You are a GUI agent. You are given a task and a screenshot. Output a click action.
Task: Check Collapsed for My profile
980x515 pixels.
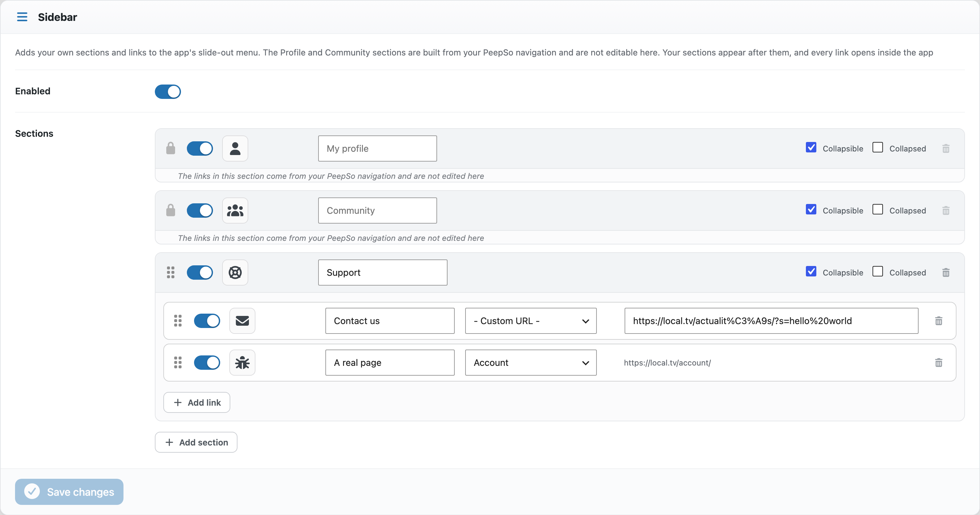(878, 148)
